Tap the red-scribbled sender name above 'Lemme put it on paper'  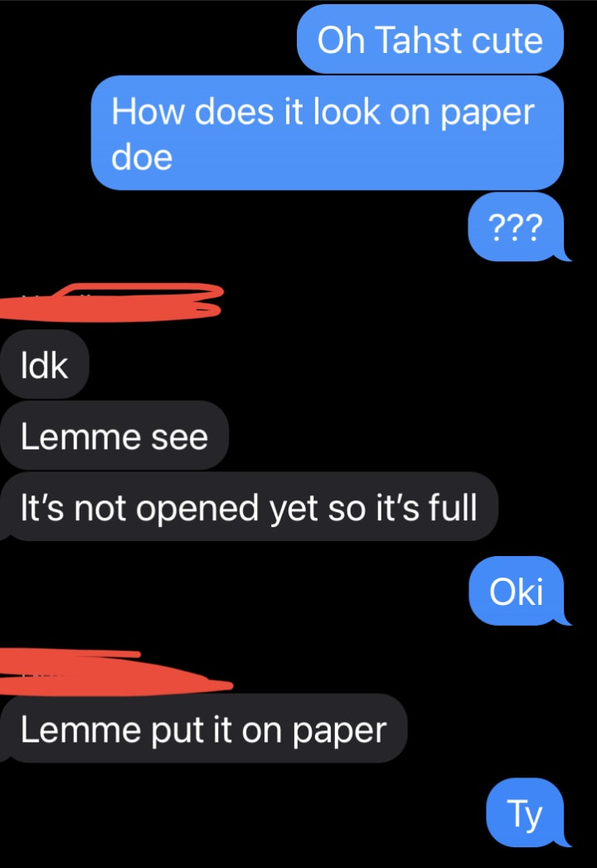click(x=115, y=673)
